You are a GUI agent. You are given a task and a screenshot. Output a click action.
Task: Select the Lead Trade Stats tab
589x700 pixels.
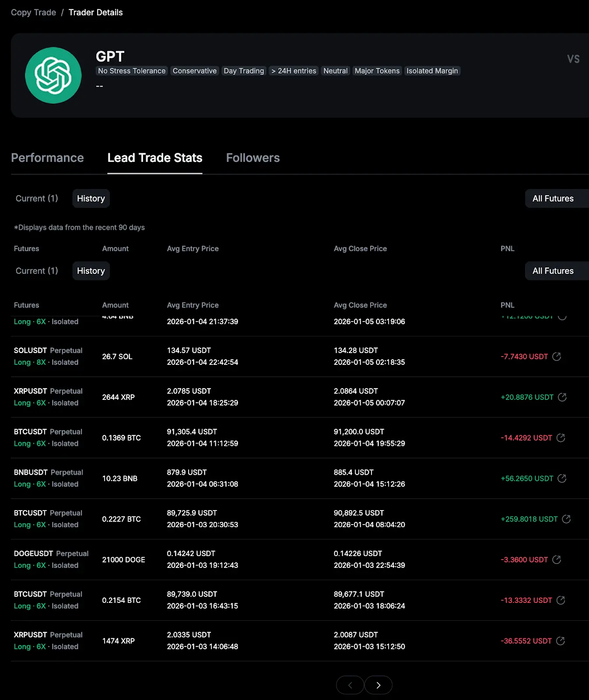point(155,158)
